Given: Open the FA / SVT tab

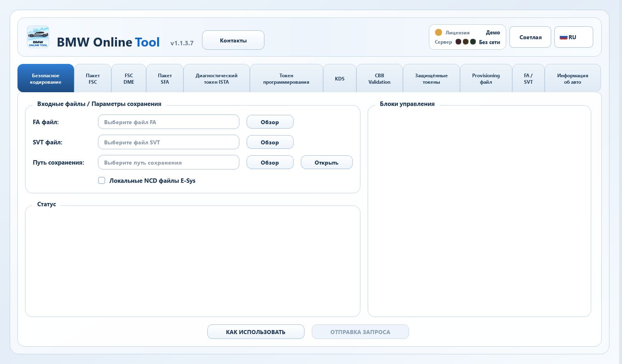Looking at the screenshot, I should 528,78.
